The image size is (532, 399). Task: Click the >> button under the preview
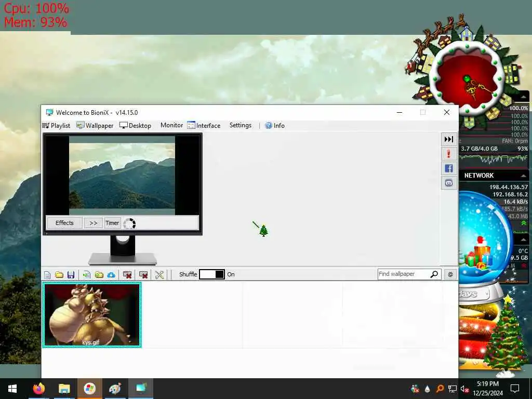click(94, 223)
